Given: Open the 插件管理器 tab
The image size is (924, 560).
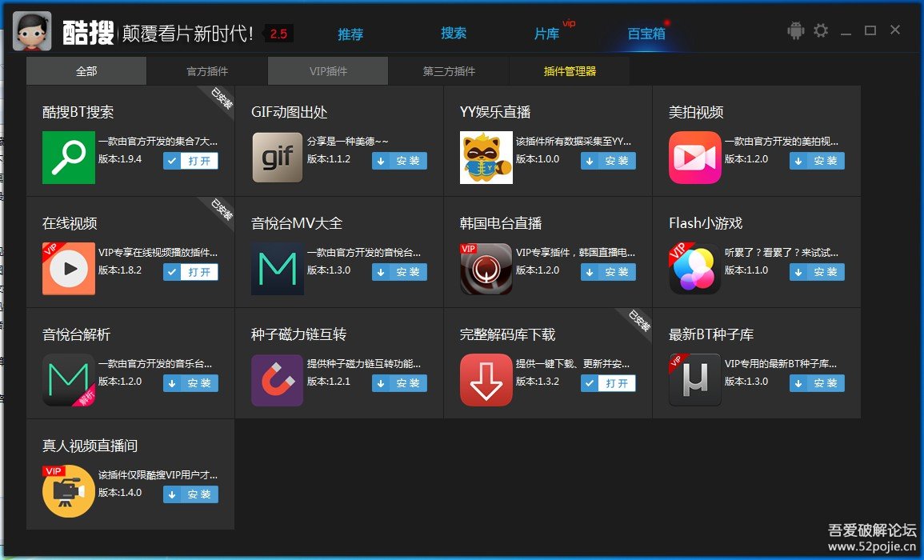Looking at the screenshot, I should (x=568, y=70).
